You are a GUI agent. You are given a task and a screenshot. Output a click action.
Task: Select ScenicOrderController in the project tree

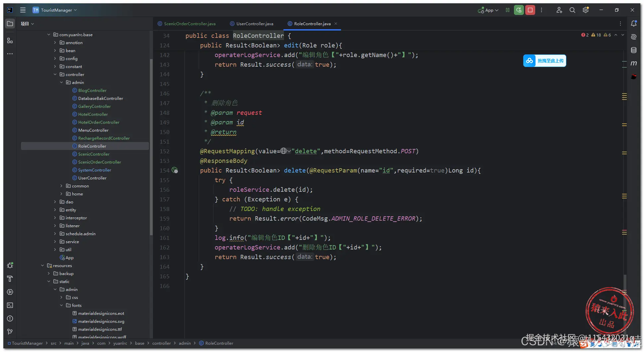click(100, 162)
